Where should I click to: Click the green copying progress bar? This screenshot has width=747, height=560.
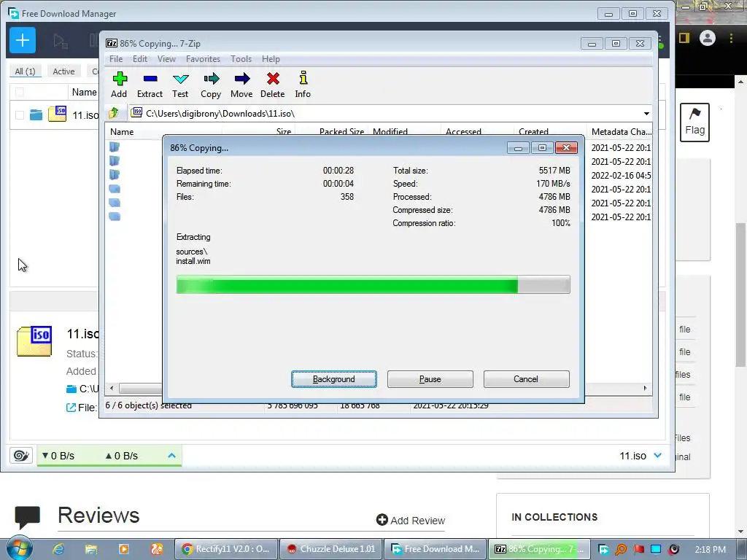click(373, 285)
